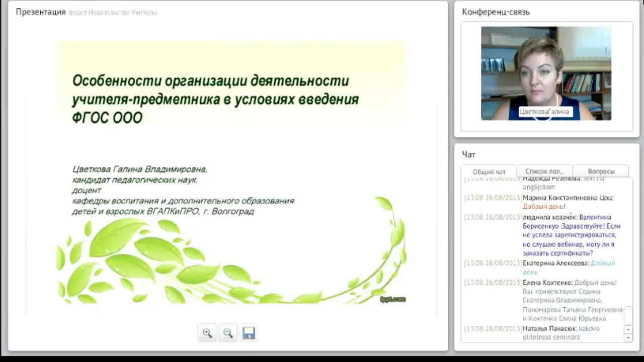The image size is (644, 362).
Task: Click the chat scrollbar up arrow
Action: [628, 330]
